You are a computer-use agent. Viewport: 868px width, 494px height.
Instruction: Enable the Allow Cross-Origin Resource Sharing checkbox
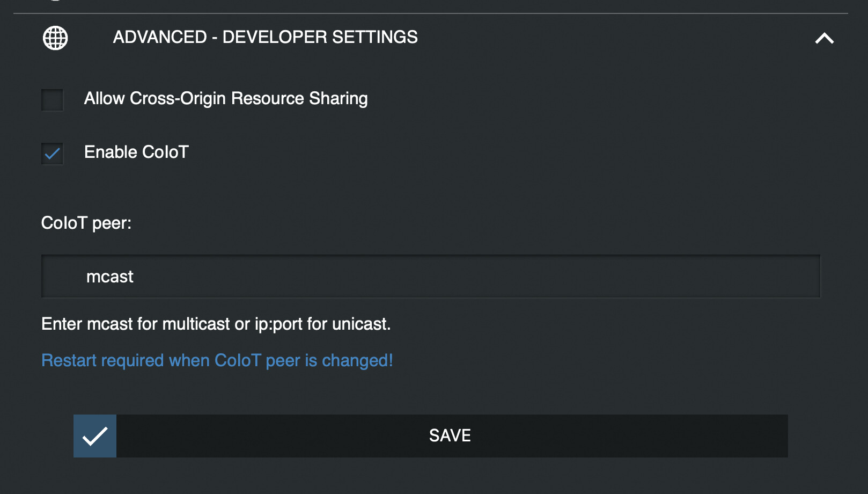pos(53,100)
